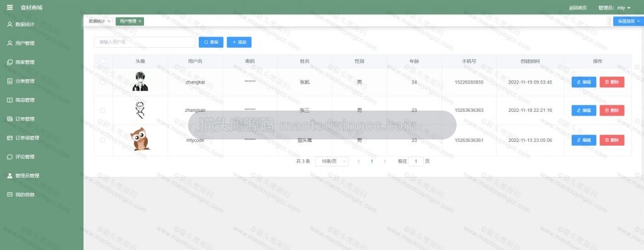Click zhangkai's avatar image
644x250 pixels.
(x=140, y=81)
